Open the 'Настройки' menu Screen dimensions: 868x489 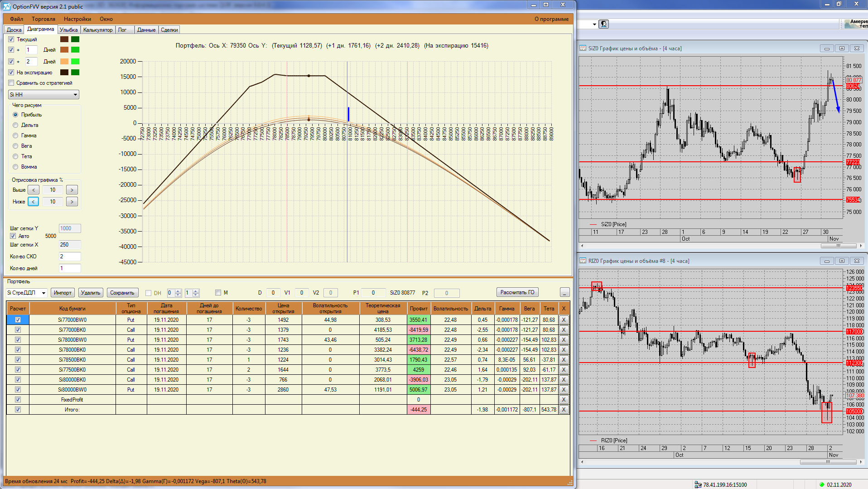[x=77, y=19]
